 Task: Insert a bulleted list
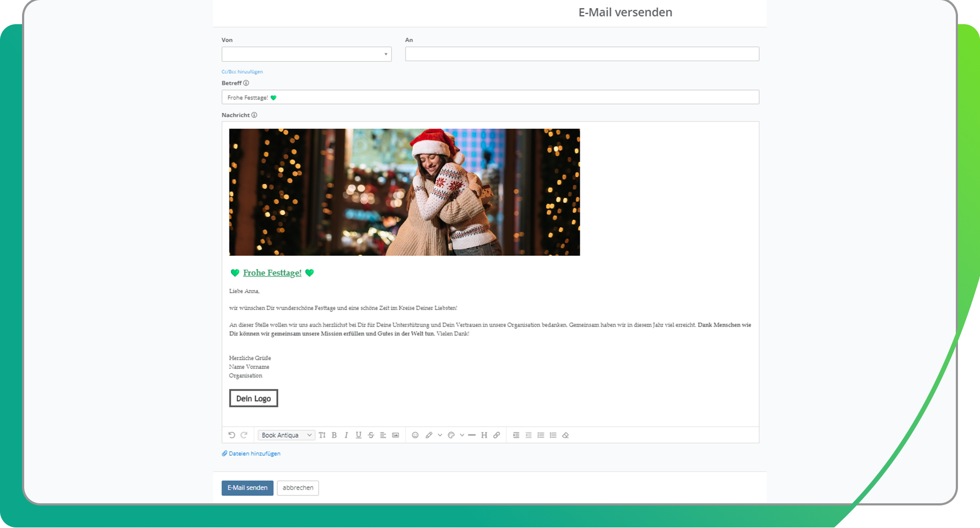[x=541, y=435]
